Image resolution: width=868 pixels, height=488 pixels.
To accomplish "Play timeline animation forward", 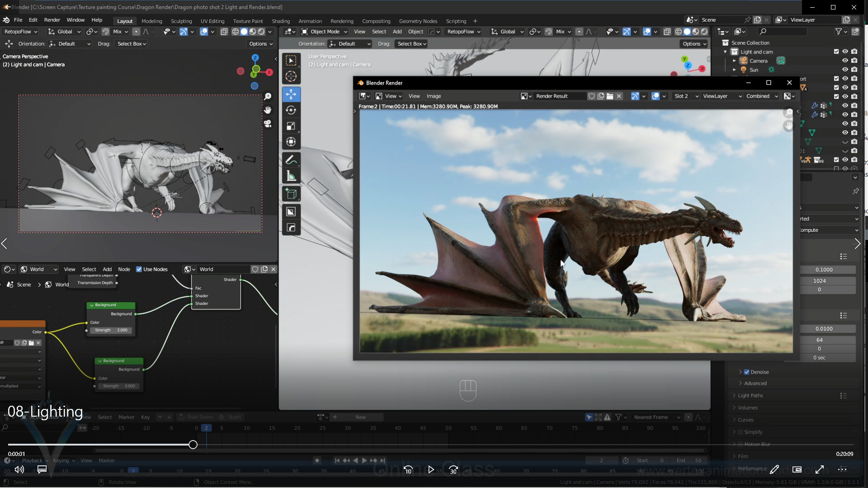I will pyautogui.click(x=364, y=460).
